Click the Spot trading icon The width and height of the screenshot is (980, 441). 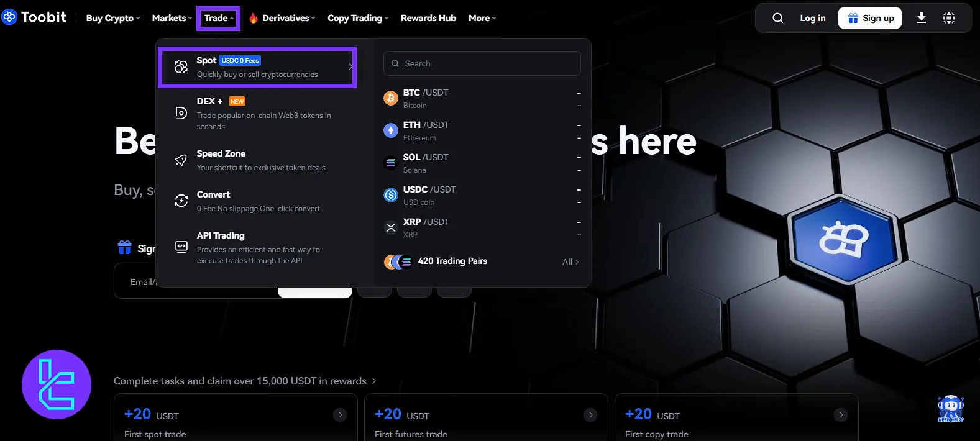point(181,66)
